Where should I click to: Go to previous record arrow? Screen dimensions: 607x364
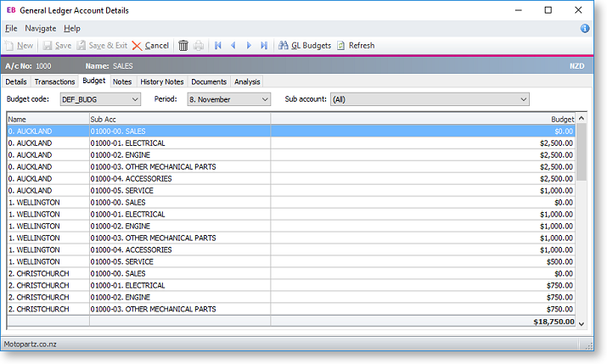(x=233, y=45)
